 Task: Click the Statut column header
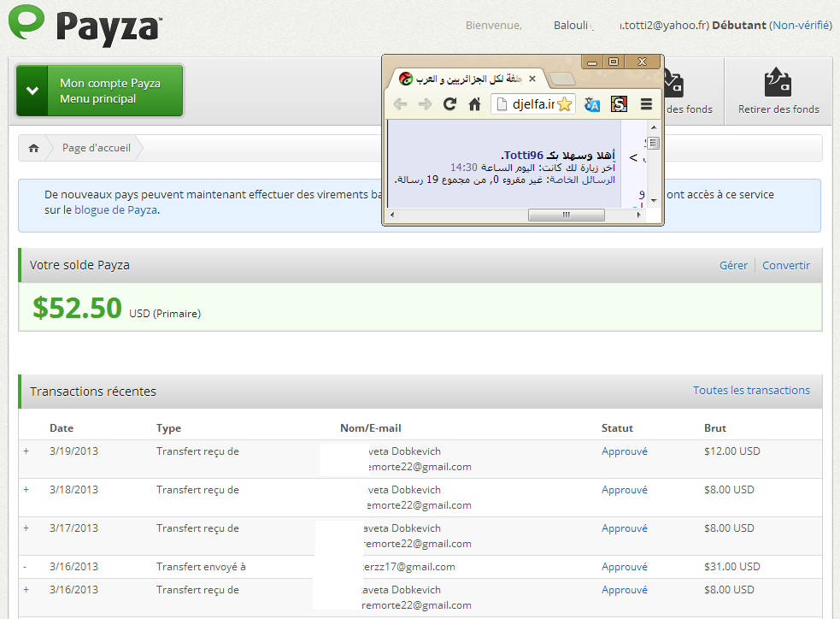(x=617, y=428)
